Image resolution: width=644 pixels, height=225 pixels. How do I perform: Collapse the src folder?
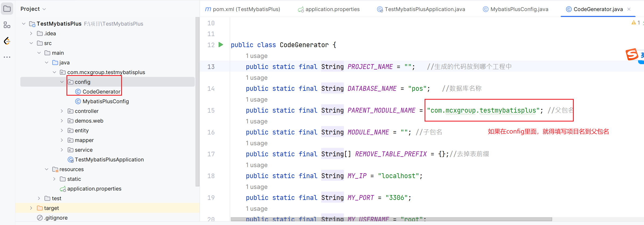coord(31,43)
